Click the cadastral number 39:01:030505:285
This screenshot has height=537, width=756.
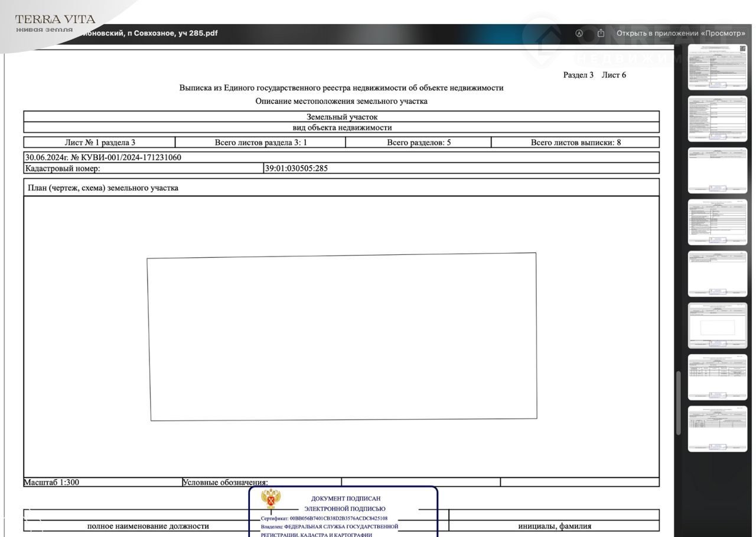click(x=296, y=168)
